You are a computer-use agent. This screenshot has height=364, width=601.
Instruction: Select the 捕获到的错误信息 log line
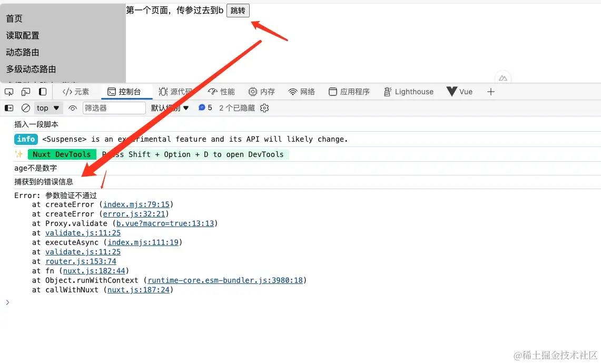click(x=43, y=182)
